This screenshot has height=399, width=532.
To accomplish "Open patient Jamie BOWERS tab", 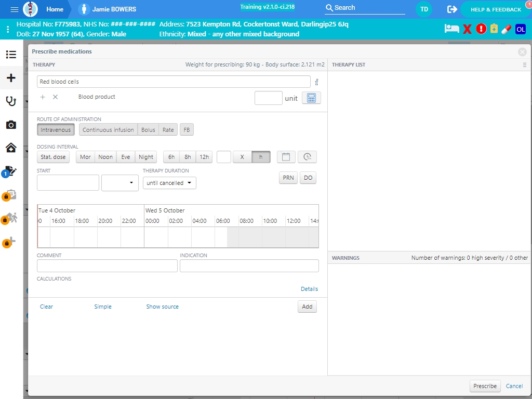I will 108,9.
